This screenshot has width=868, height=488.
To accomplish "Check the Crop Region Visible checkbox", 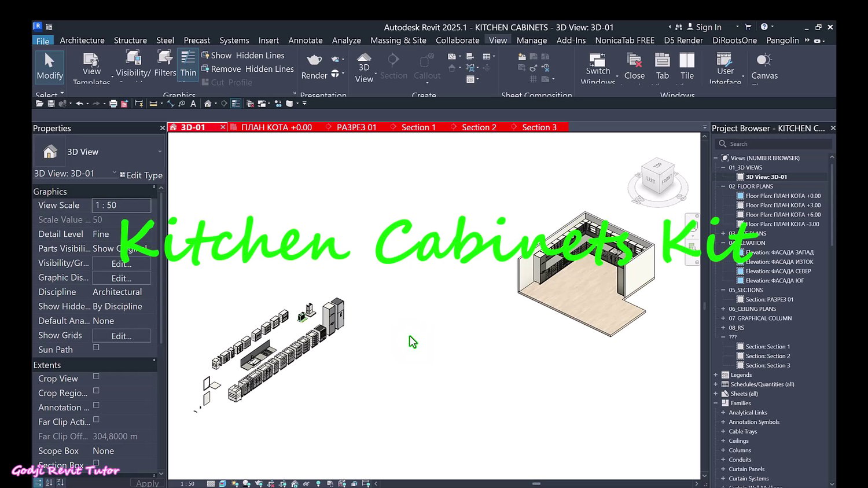I will click(x=96, y=391).
